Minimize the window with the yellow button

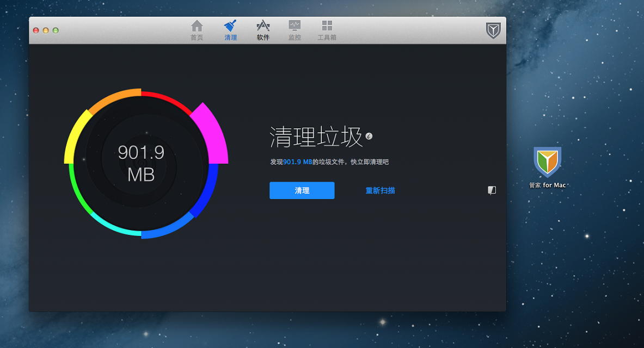(46, 30)
